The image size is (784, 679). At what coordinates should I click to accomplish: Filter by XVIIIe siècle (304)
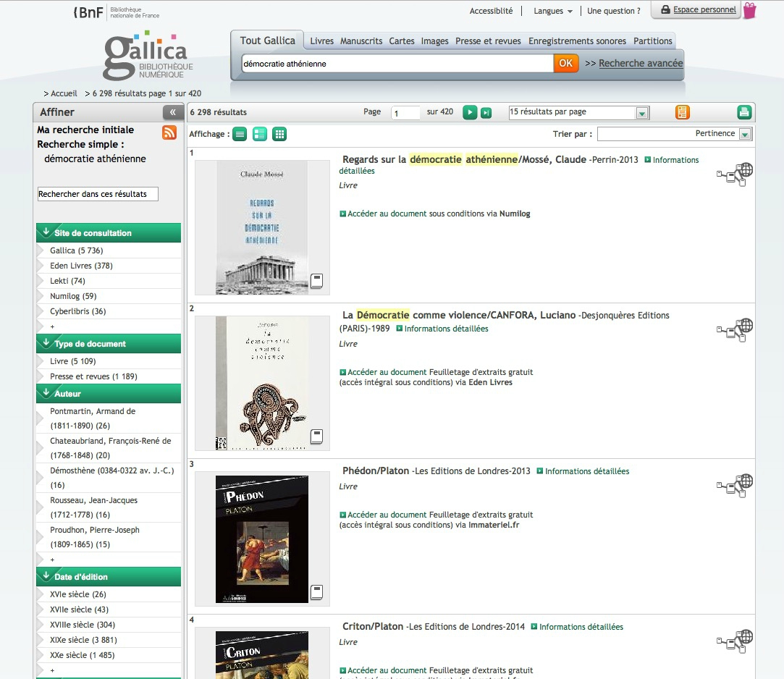(83, 625)
